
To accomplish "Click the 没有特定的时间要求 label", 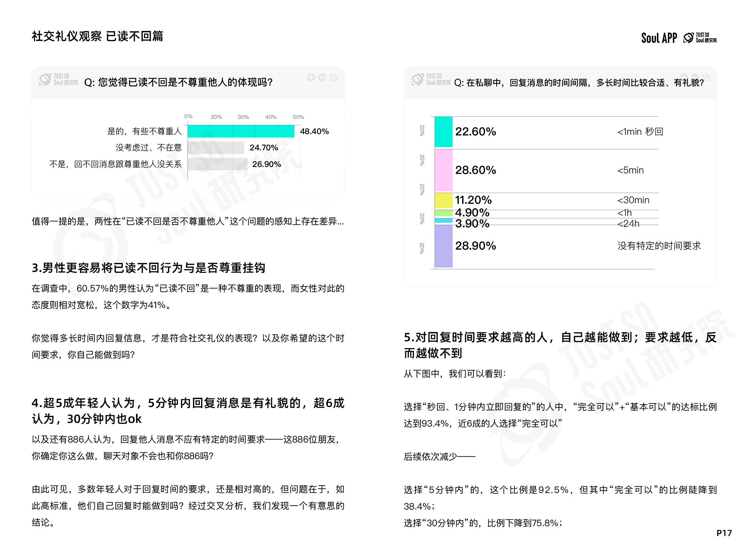I will 659,246.
